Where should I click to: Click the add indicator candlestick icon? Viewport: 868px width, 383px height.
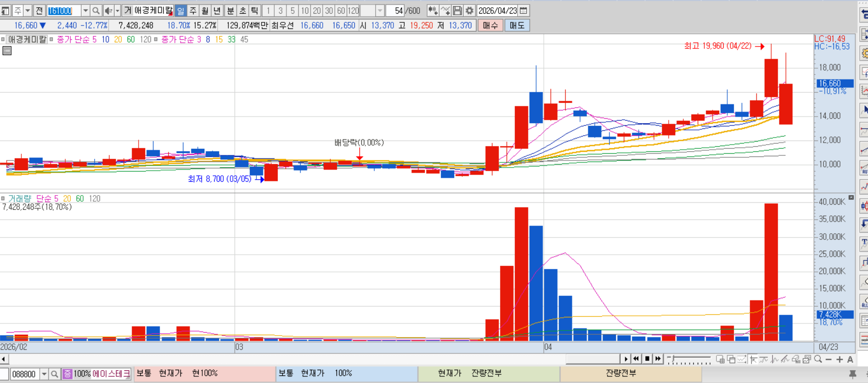[x=433, y=11]
